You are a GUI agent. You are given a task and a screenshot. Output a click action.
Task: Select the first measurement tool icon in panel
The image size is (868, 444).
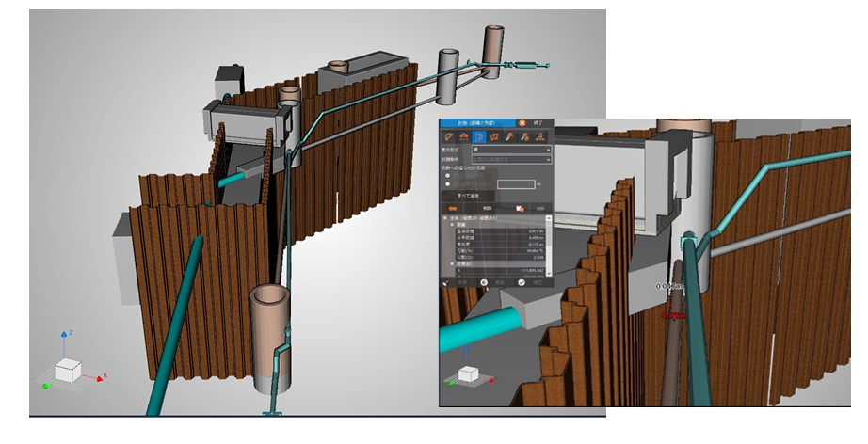[449, 136]
